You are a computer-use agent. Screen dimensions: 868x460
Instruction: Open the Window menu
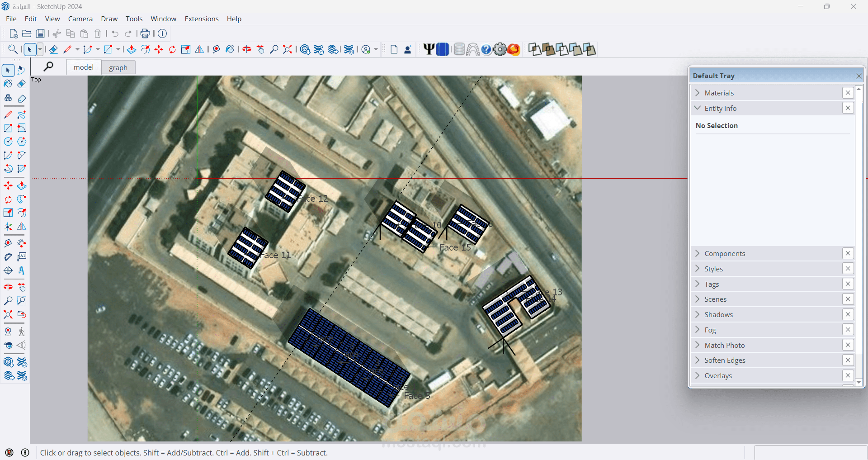(164, 19)
